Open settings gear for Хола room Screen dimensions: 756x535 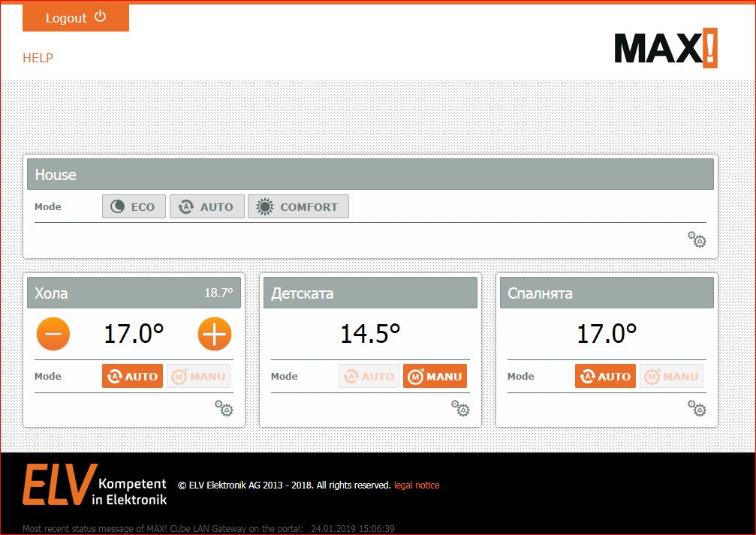click(x=224, y=408)
